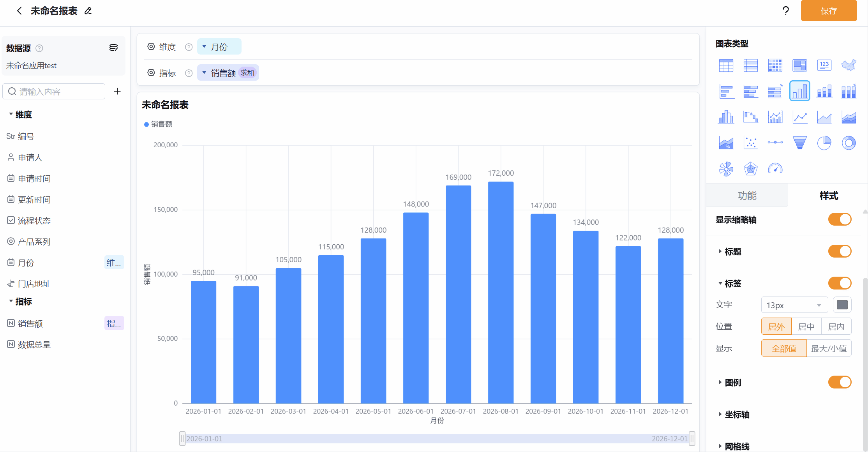Expand the 网格线 style section
Image resolution: width=868 pixels, height=452 pixels.
720,446
